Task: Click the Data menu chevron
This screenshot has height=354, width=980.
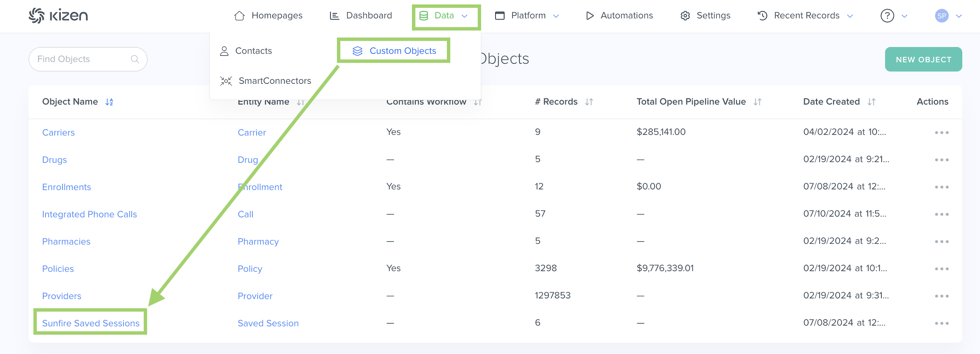Action: (x=464, y=16)
